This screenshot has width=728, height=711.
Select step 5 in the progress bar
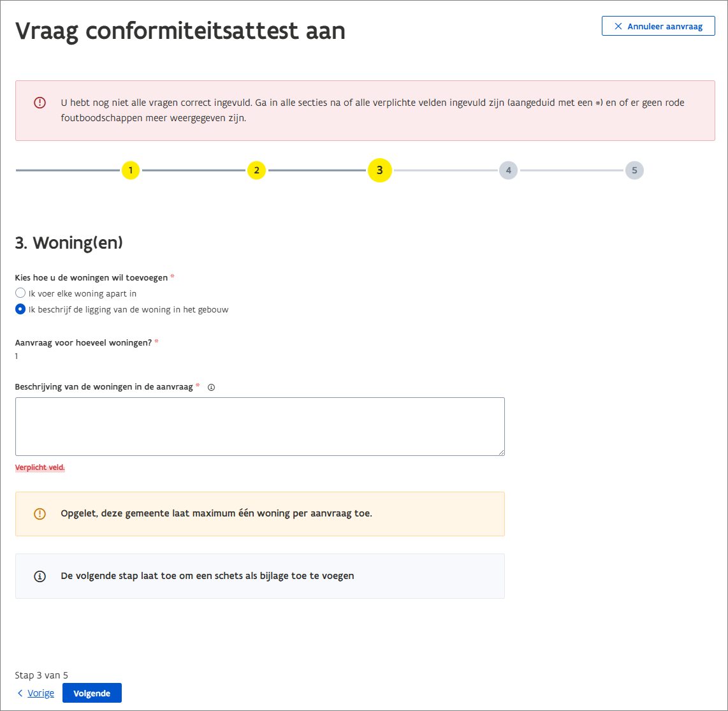[634, 170]
